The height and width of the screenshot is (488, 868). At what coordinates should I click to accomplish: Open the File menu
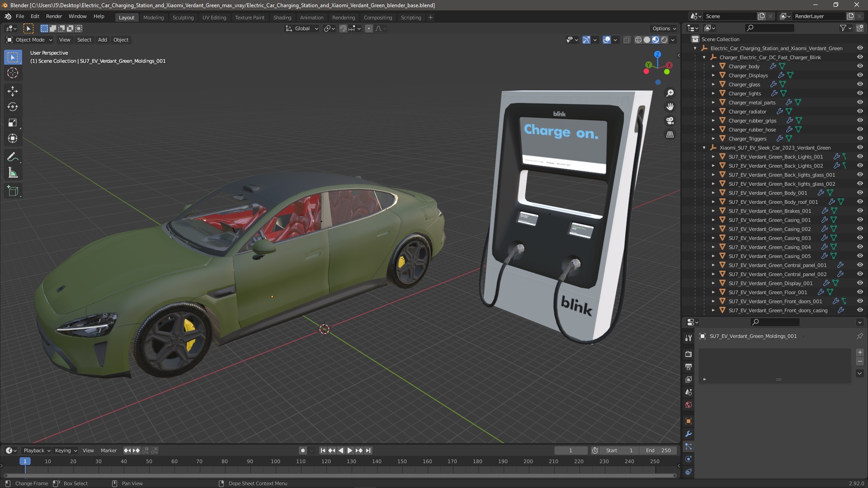[x=20, y=16]
